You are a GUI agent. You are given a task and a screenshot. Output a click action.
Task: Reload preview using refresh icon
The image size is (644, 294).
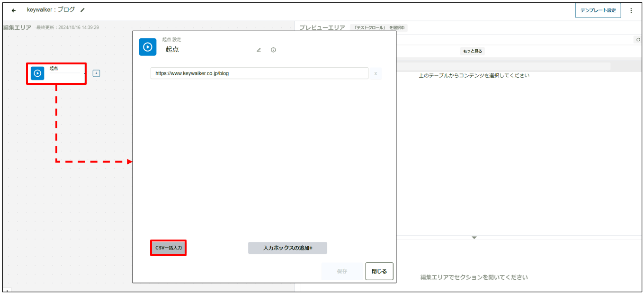(x=638, y=40)
